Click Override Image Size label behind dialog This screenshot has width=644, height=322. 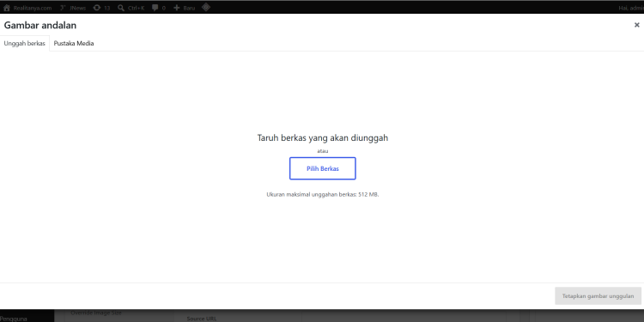click(96, 313)
